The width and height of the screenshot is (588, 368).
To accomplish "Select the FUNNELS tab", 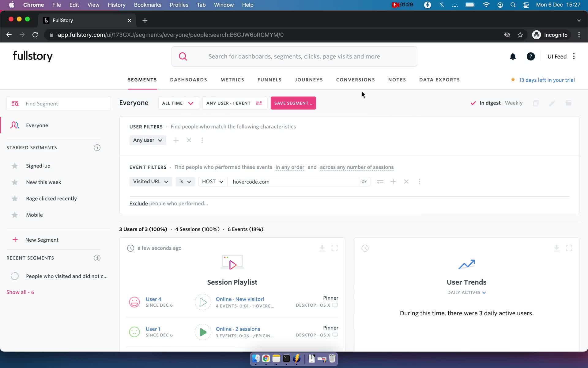I will click(x=270, y=80).
